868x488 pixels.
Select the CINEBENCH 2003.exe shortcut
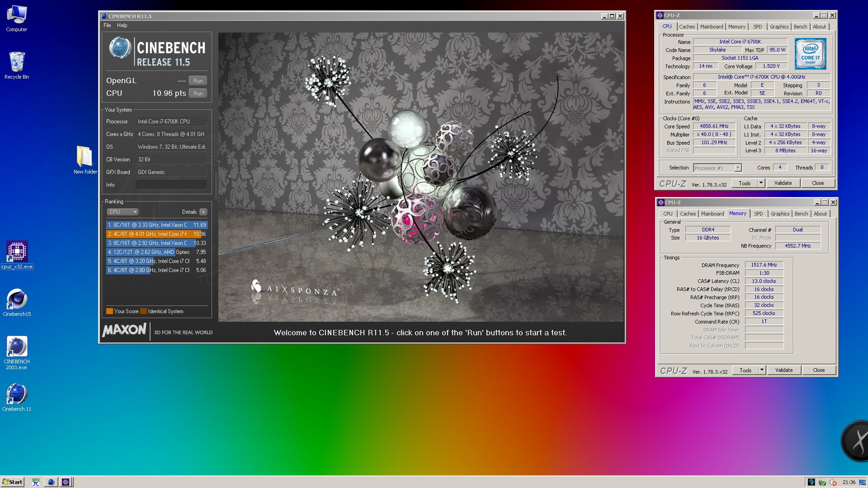pos(17,353)
